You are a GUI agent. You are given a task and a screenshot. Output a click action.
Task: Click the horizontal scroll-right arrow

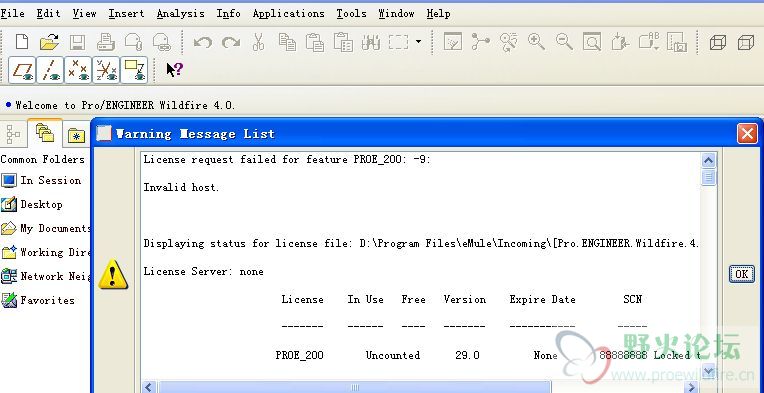tap(690, 387)
